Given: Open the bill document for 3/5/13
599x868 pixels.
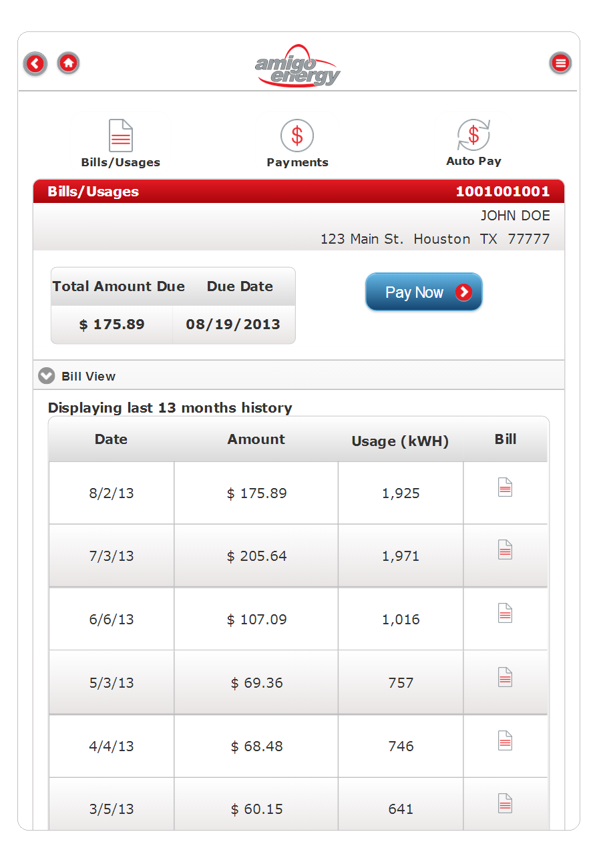Looking at the screenshot, I should [x=506, y=803].
